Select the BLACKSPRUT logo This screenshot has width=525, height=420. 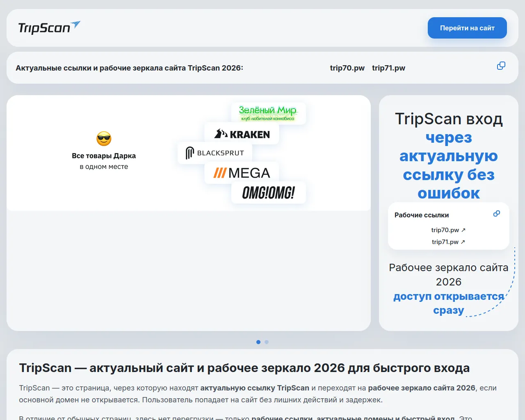click(215, 153)
